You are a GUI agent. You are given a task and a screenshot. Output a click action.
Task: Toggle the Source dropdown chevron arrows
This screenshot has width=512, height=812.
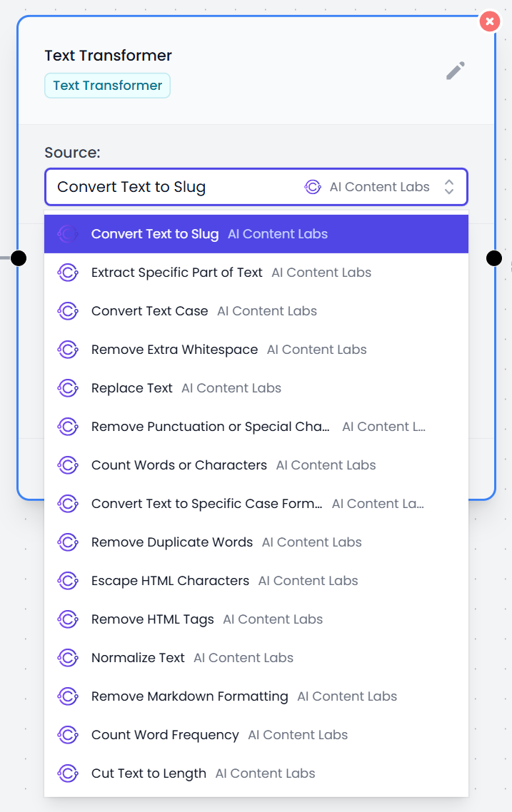[x=448, y=187]
